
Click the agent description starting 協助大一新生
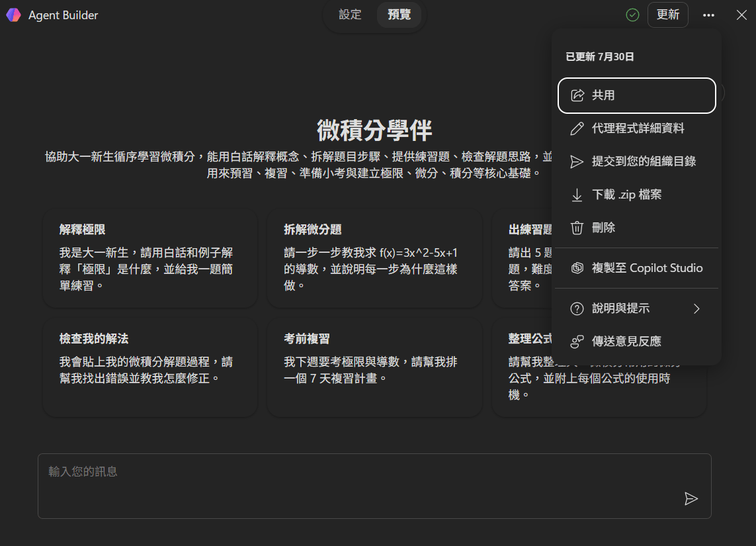point(299,165)
